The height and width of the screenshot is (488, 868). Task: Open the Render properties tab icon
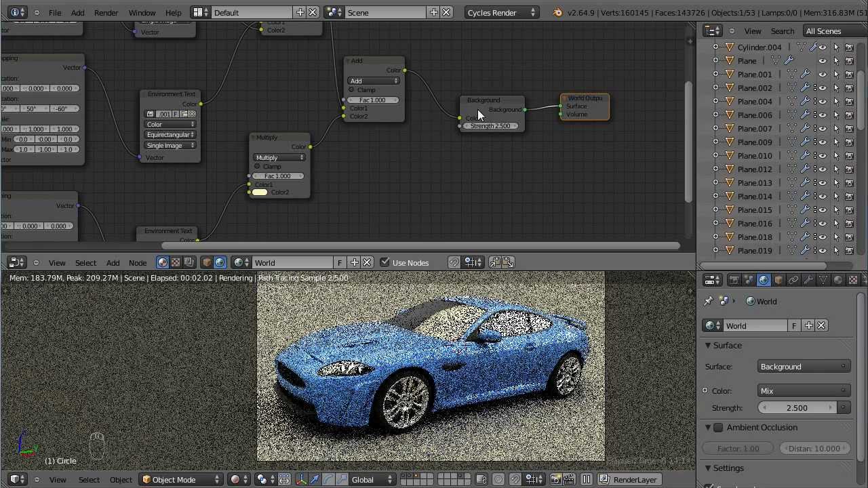click(x=734, y=280)
